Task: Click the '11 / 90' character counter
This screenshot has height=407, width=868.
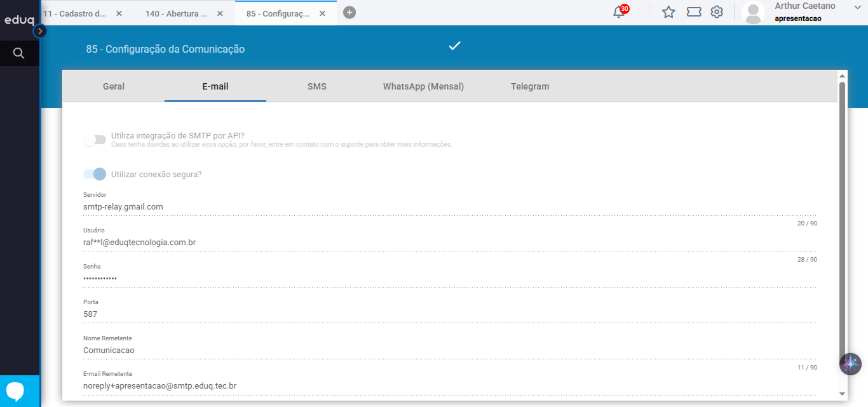Action: point(807,368)
